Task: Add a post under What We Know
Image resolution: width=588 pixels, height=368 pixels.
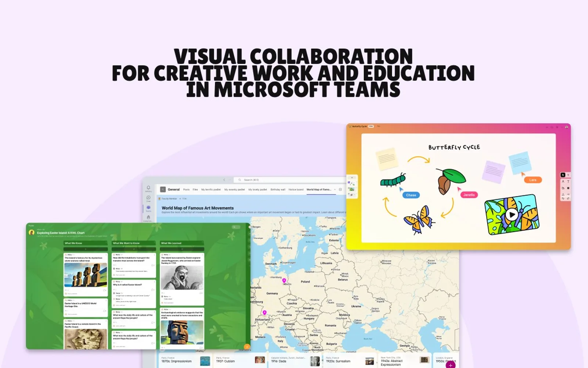Action: [86, 249]
